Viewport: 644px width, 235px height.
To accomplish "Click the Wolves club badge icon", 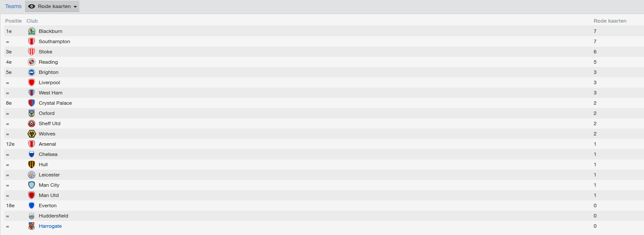I will tap(32, 134).
